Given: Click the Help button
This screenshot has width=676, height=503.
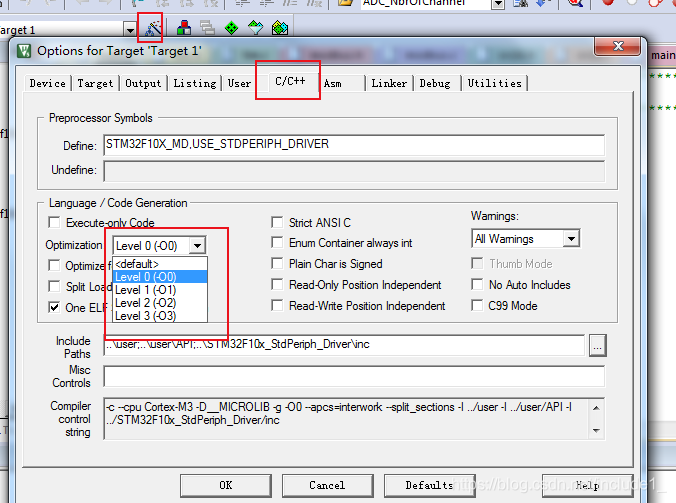Looking at the screenshot, I should click(588, 485).
